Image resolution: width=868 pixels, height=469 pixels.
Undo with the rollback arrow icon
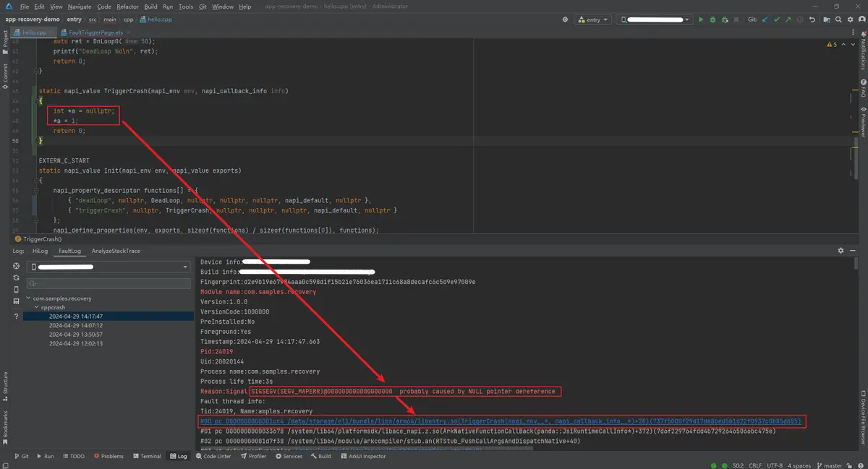click(x=813, y=20)
